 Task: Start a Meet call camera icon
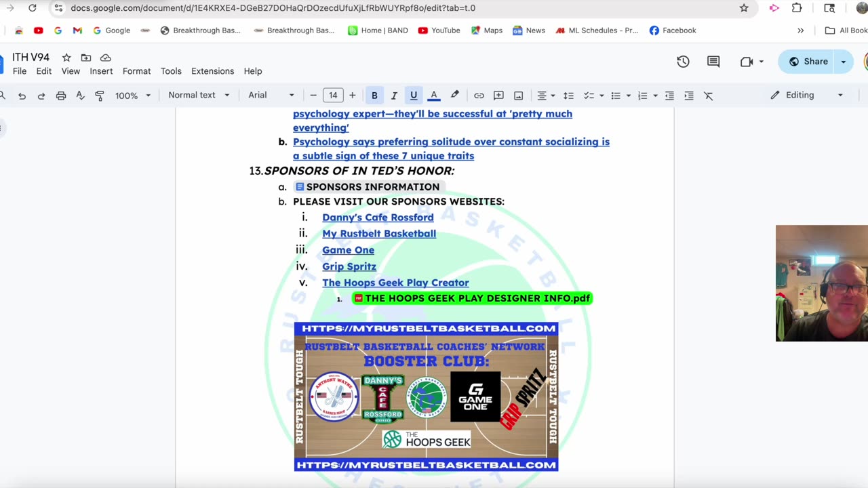click(747, 61)
